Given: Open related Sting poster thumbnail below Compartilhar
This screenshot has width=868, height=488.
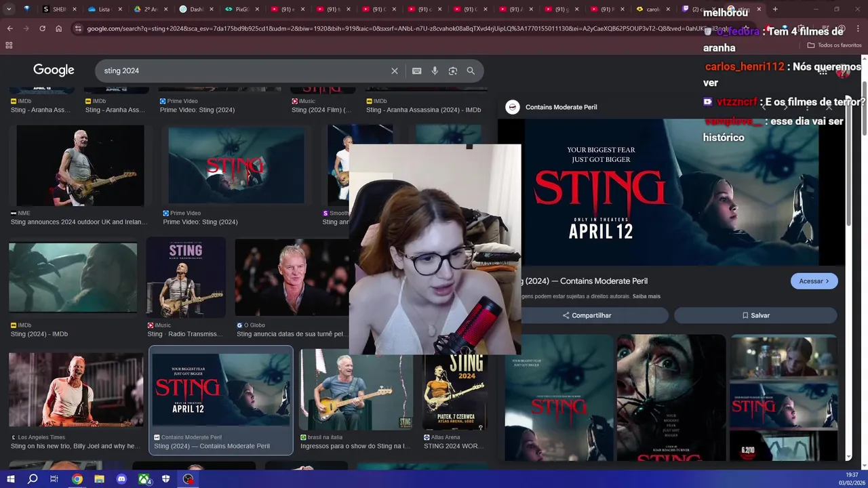Looking at the screenshot, I should pos(559,397).
